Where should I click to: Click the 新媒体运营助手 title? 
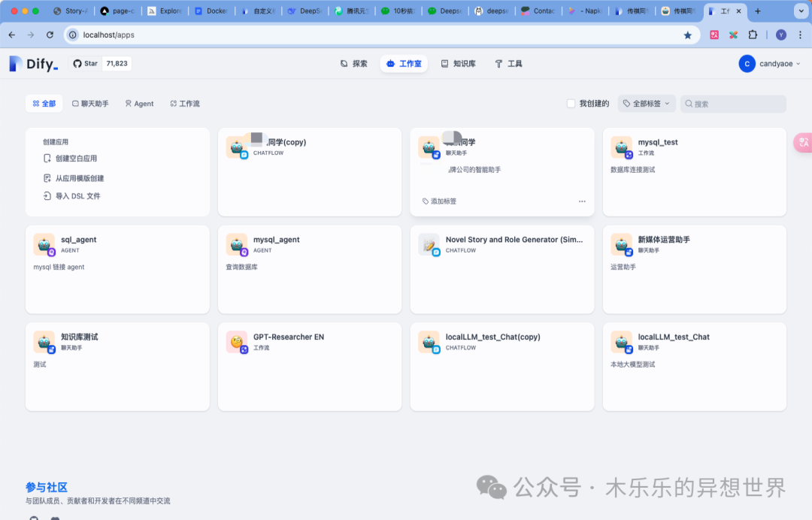coord(664,240)
